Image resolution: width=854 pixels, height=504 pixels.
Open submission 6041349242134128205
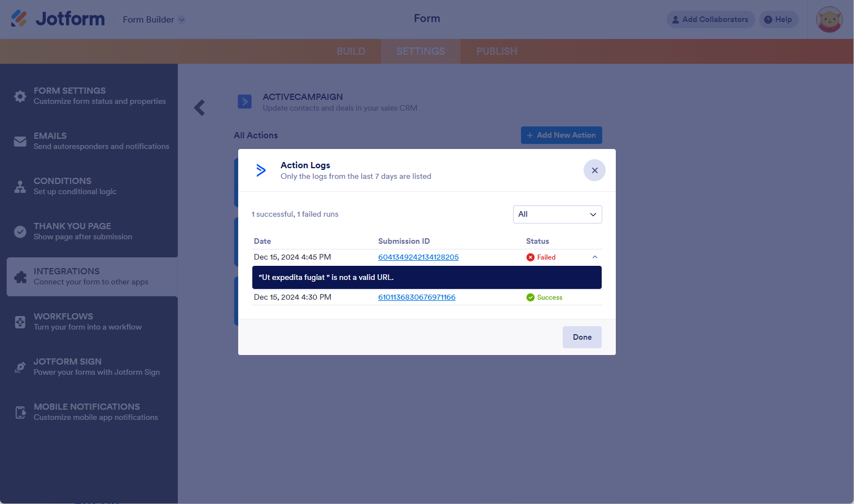coord(418,257)
